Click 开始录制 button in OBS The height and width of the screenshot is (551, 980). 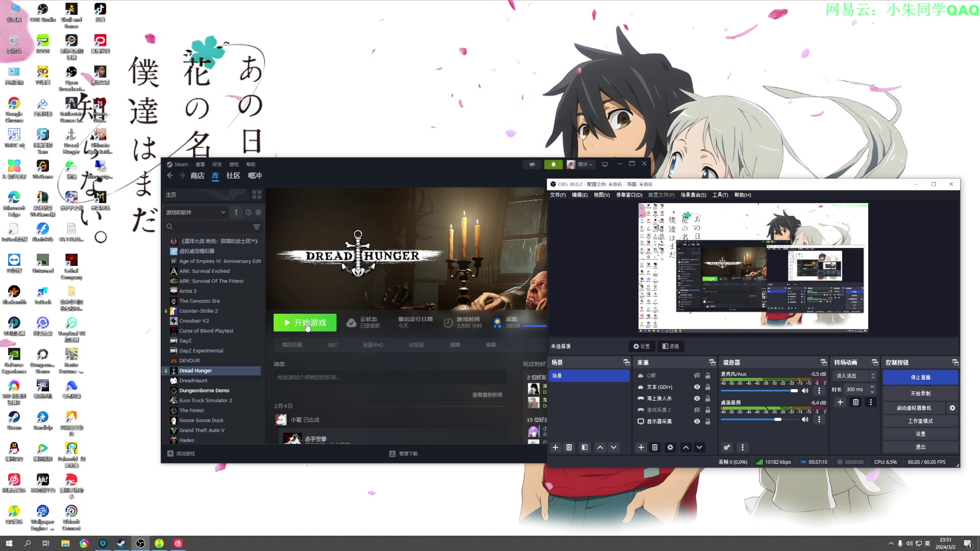point(920,393)
